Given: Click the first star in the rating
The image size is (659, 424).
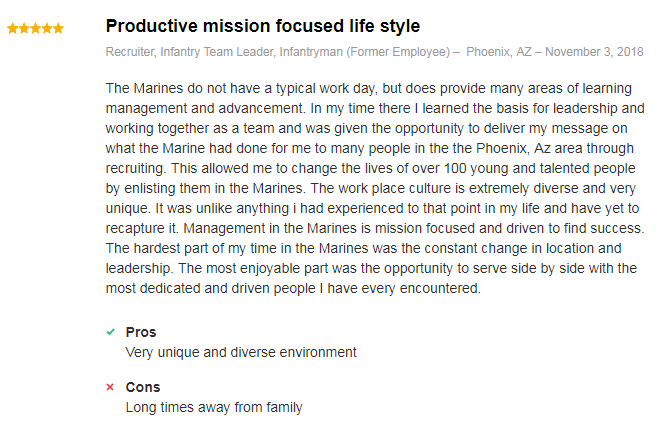Looking at the screenshot, I should (x=12, y=28).
